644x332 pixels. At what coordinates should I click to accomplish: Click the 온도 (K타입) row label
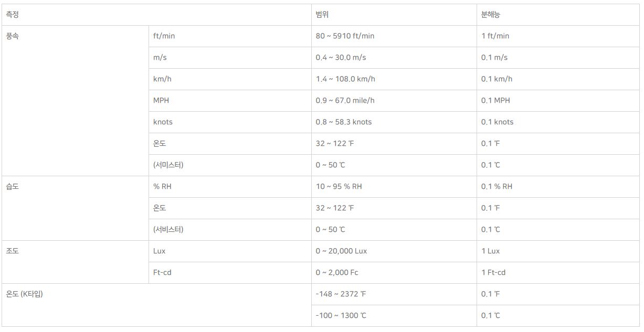[25, 294]
